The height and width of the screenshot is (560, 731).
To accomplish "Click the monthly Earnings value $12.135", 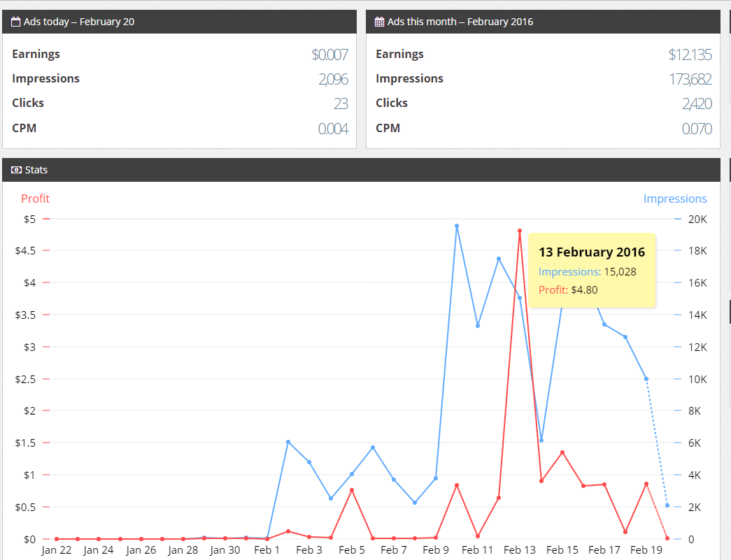I will pyautogui.click(x=690, y=55).
